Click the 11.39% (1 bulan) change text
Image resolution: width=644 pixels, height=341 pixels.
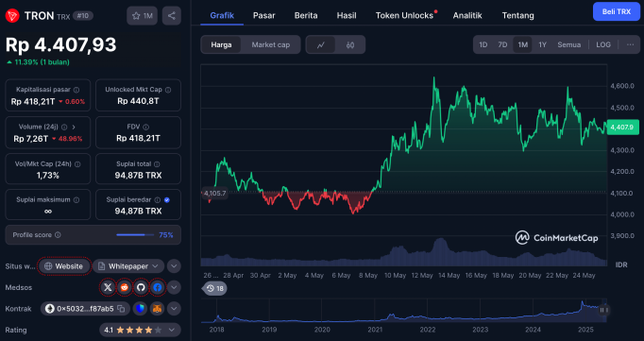pos(42,62)
